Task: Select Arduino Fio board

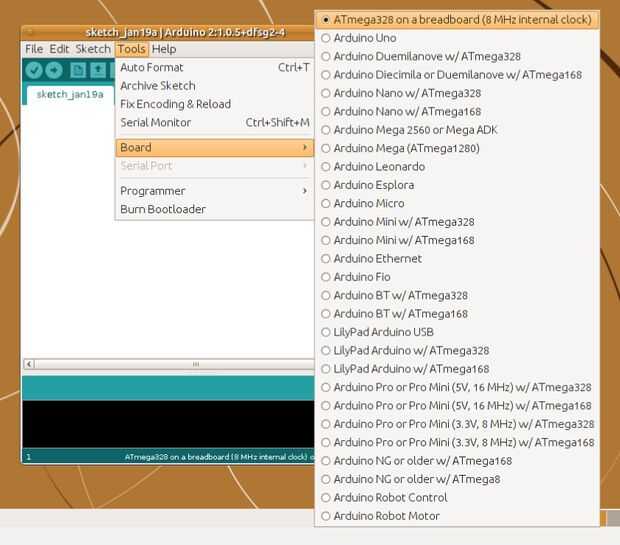Action: click(457, 277)
